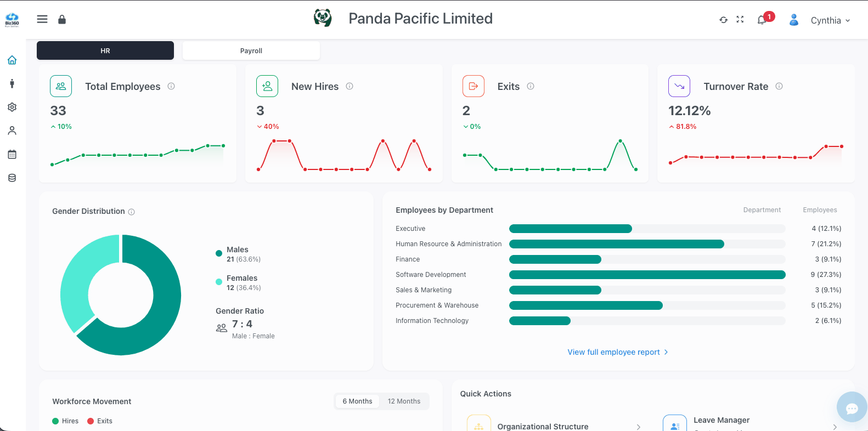Viewport: 868px width, 431px height.
Task: Open the chat support bubble
Action: (852, 407)
